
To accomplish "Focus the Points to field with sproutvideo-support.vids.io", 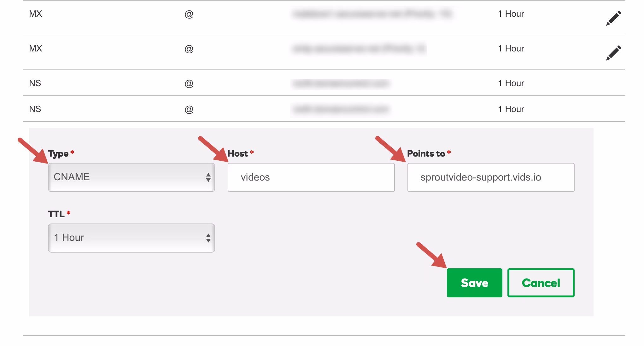I will [x=491, y=177].
